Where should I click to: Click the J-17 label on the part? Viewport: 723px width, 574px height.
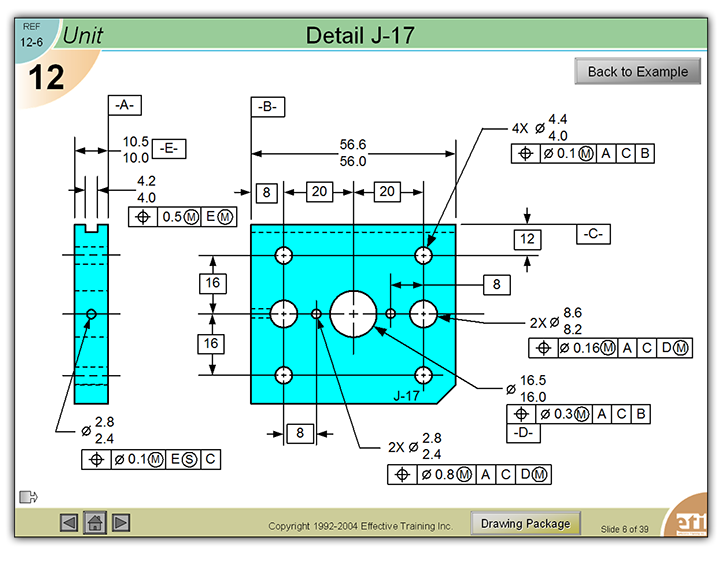[406, 396]
